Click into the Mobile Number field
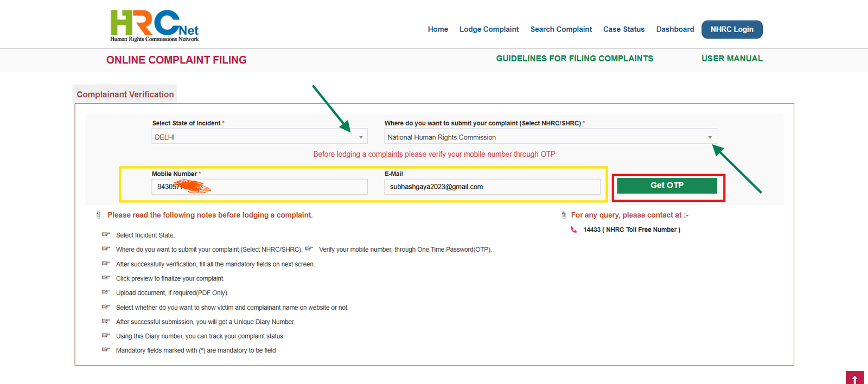 259,187
